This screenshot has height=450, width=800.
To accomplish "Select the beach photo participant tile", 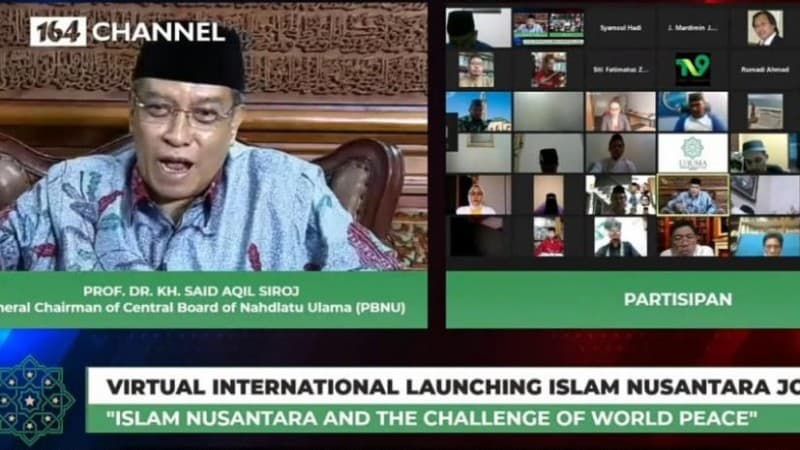I will 765,111.
